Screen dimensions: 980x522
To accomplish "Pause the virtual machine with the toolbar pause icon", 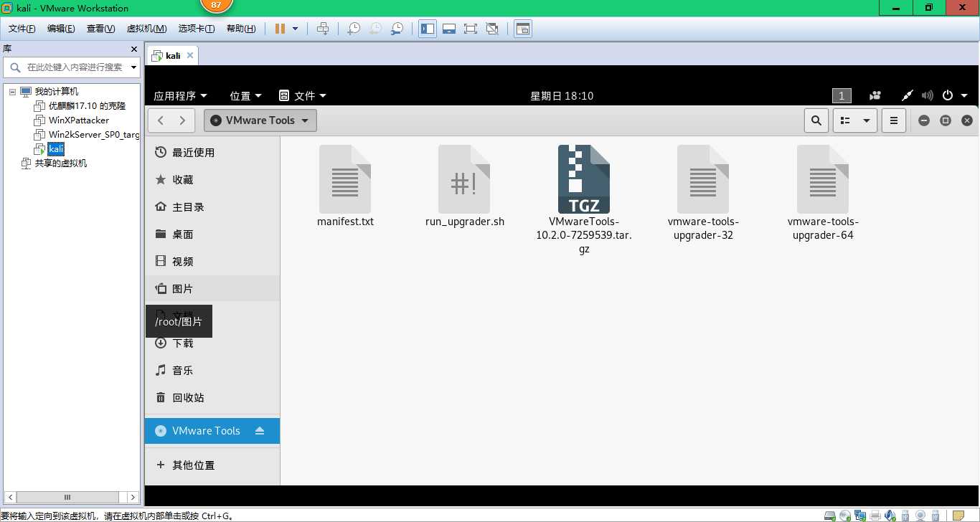I will pyautogui.click(x=280, y=29).
